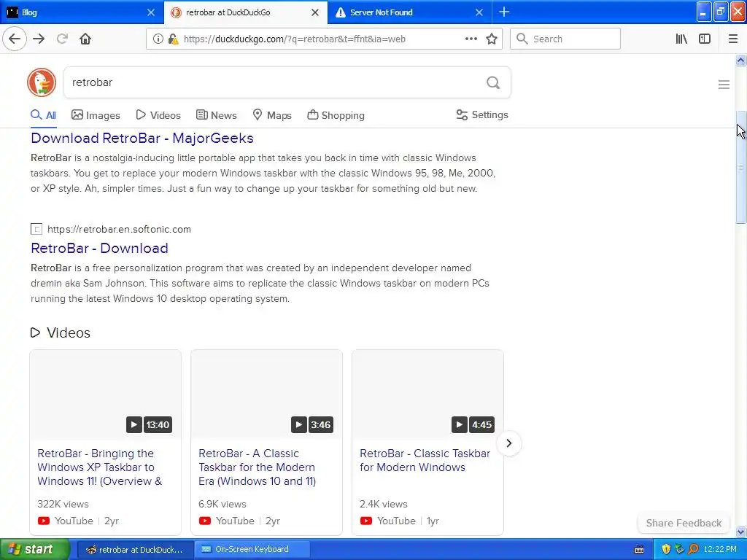Open DuckDuckGo side menu icon
This screenshot has width=747, height=560.
(724, 85)
